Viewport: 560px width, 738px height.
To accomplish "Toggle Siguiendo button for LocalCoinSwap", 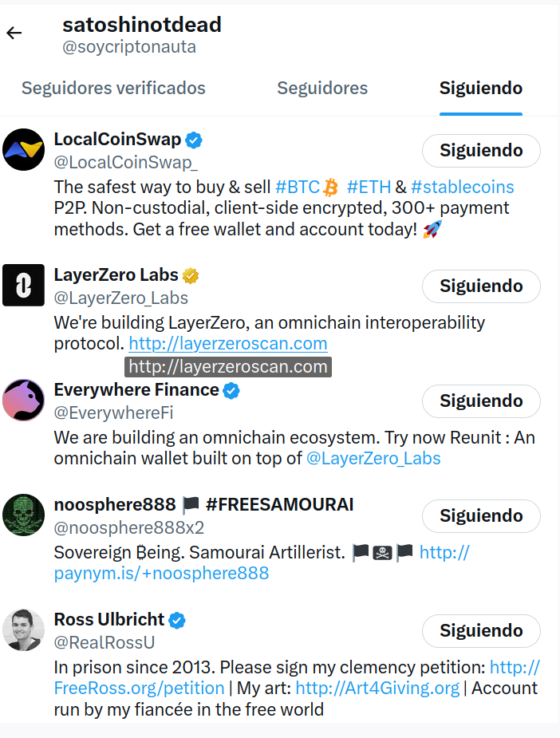I will coord(481,151).
